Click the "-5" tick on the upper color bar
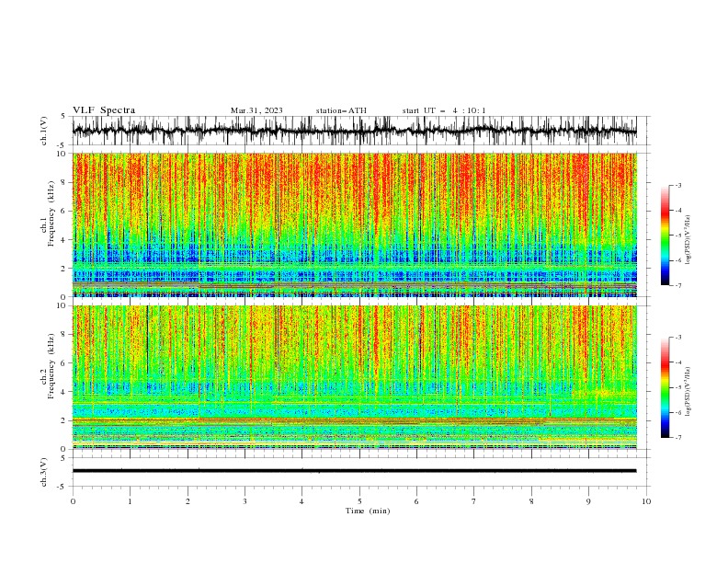 click(x=678, y=236)
